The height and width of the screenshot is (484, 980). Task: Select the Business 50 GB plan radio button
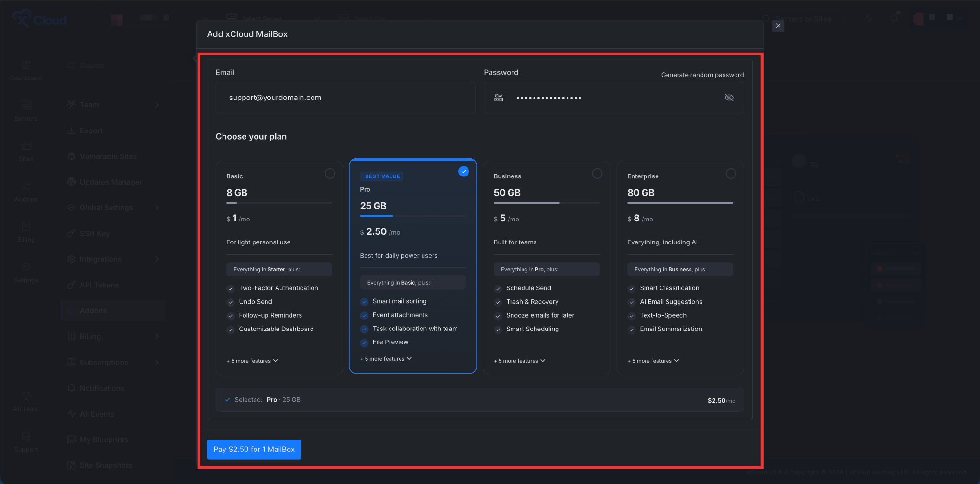tap(597, 174)
